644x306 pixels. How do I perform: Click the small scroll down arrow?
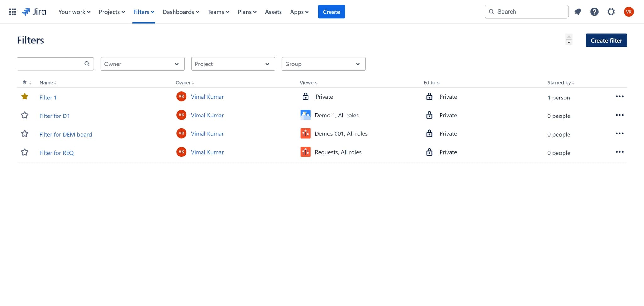(x=569, y=42)
